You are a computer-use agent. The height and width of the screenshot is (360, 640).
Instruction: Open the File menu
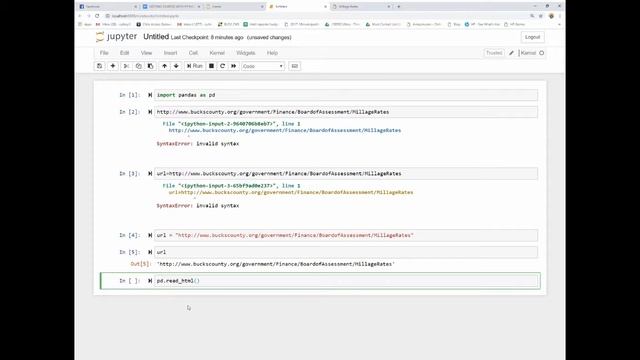pos(104,53)
